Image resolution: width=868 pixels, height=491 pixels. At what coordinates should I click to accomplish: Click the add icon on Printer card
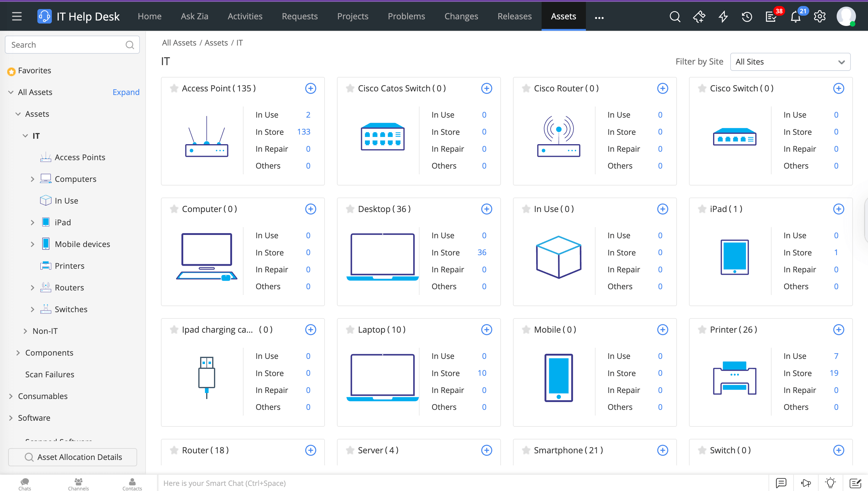point(838,329)
